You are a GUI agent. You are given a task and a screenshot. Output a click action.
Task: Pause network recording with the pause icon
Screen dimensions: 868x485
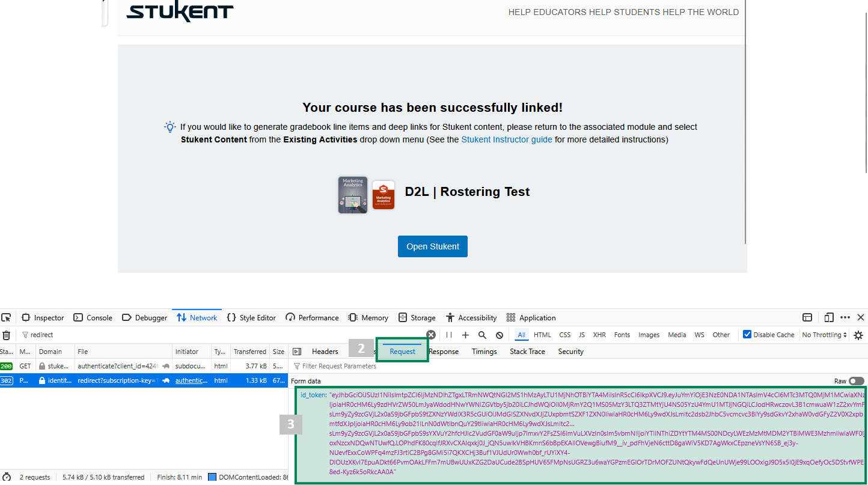pyautogui.click(x=449, y=335)
